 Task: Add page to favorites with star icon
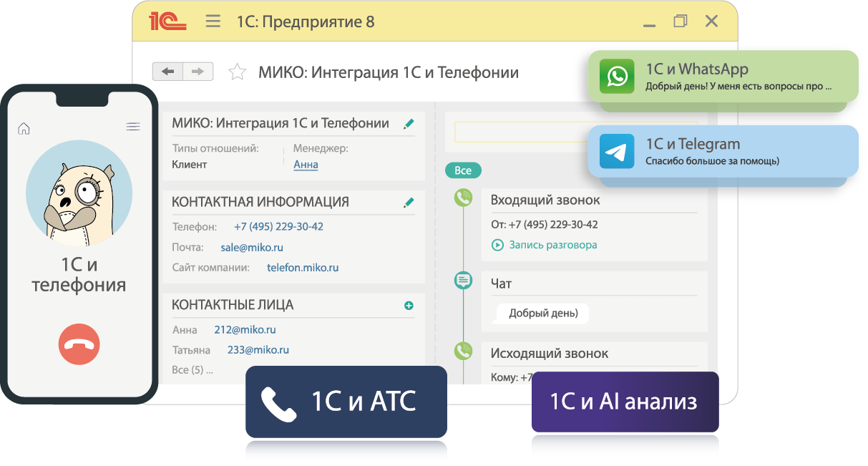tap(237, 72)
